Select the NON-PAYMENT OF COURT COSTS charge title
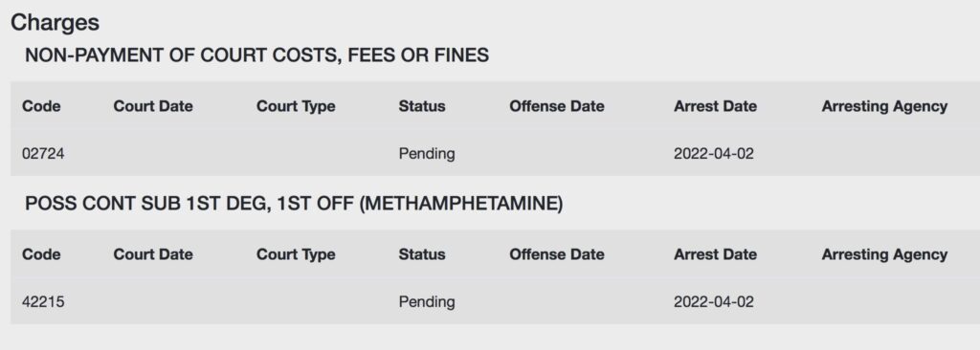 click(256, 55)
